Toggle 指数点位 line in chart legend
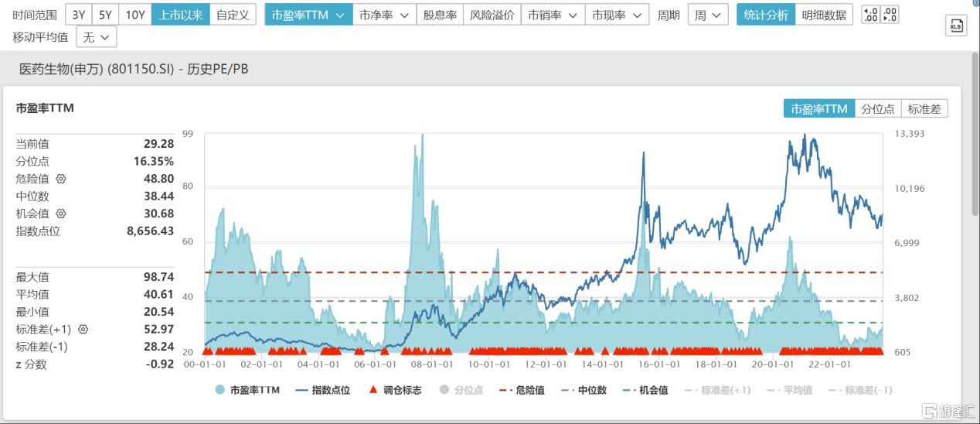This screenshot has width=980, height=424. point(322,390)
